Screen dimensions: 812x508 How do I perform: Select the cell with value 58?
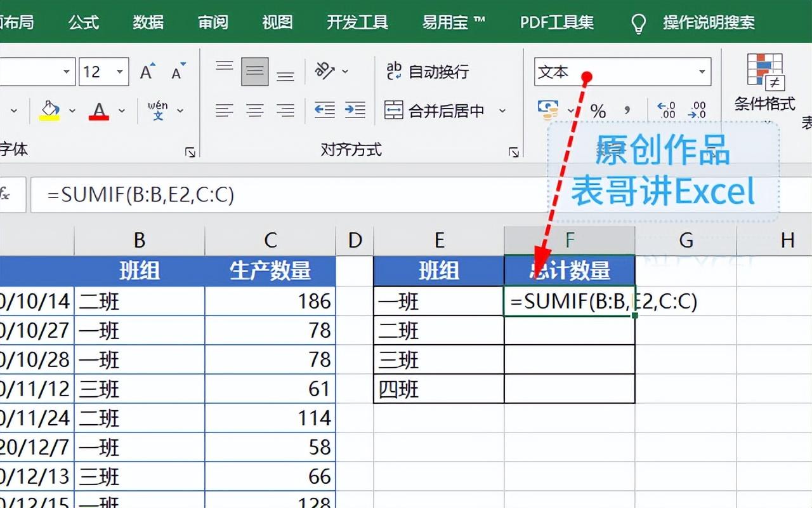[x=270, y=447]
